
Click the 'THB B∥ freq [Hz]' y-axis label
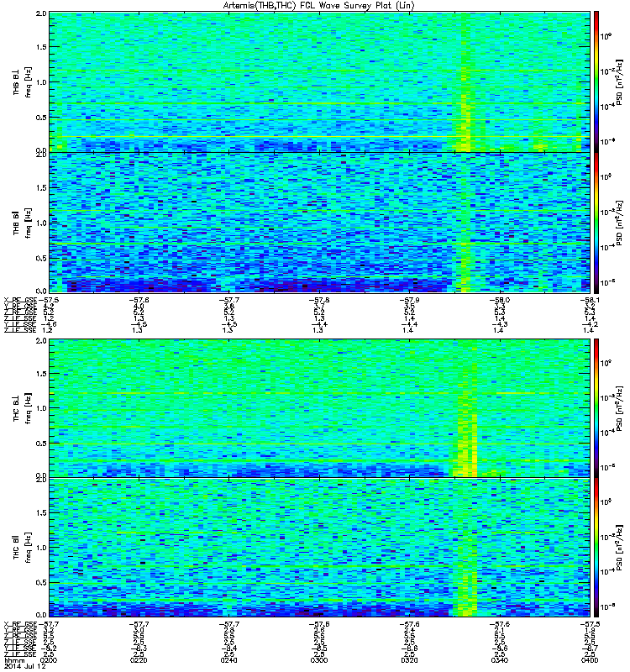22,223
